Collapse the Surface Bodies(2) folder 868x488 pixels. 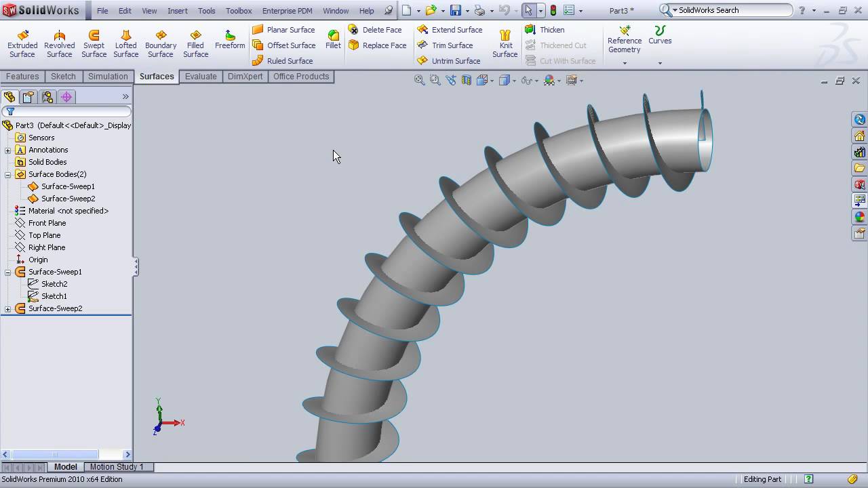(8, 174)
